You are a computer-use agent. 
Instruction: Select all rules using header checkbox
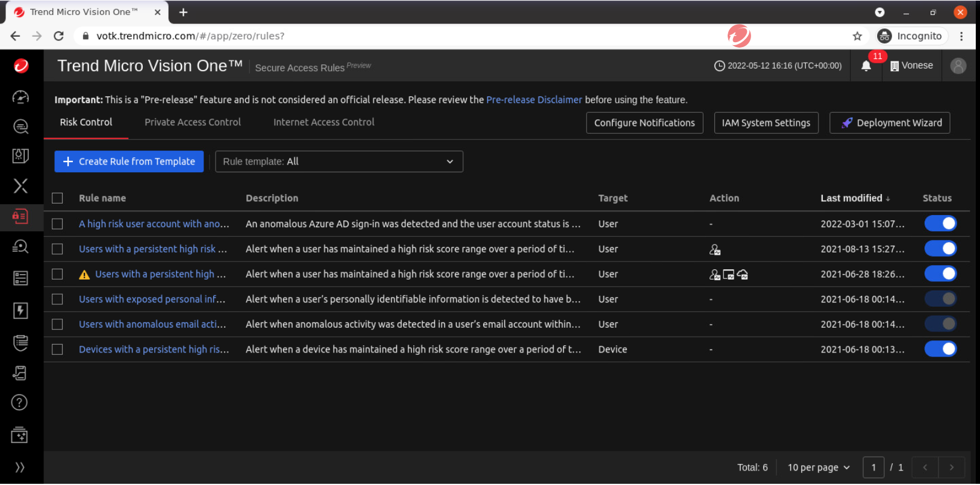coord(57,198)
